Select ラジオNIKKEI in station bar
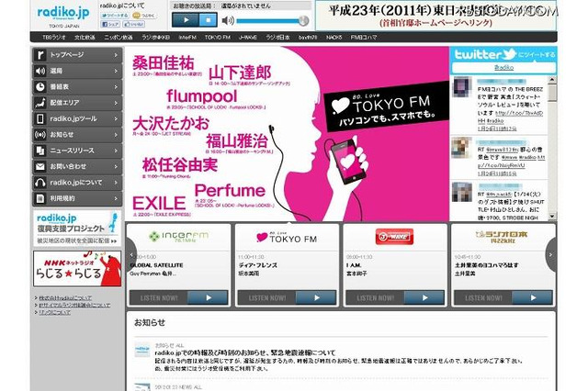This screenshot has width=588, height=391. click(155, 37)
